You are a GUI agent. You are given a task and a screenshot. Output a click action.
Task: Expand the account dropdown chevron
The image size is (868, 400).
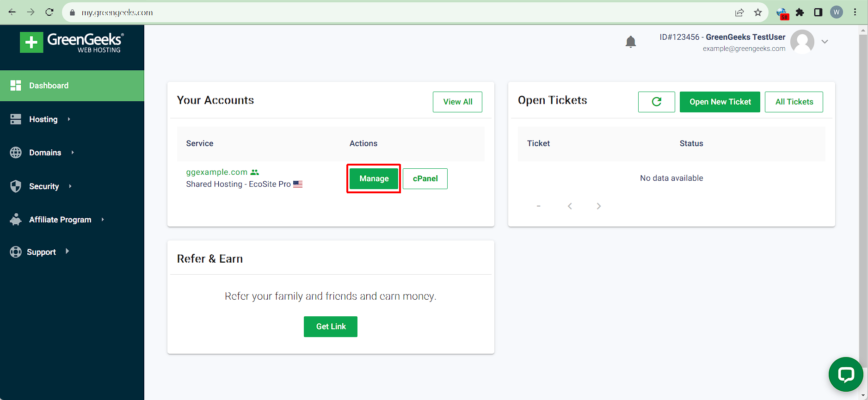pos(825,42)
